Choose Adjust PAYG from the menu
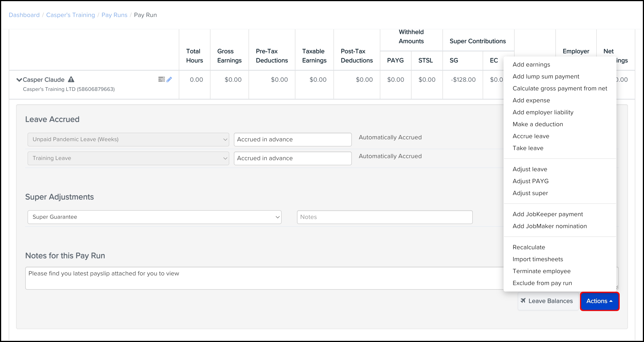 [x=530, y=181]
